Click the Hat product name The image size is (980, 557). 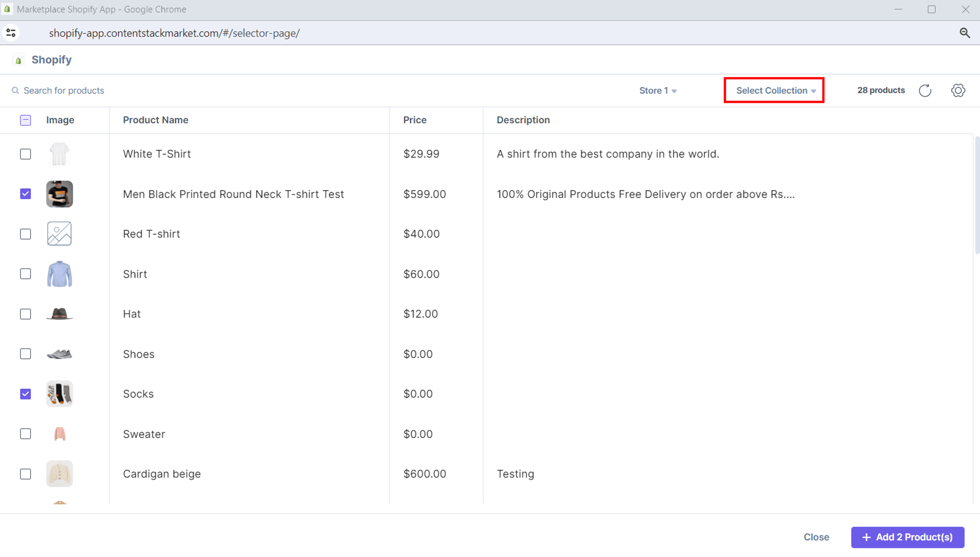pyautogui.click(x=132, y=314)
